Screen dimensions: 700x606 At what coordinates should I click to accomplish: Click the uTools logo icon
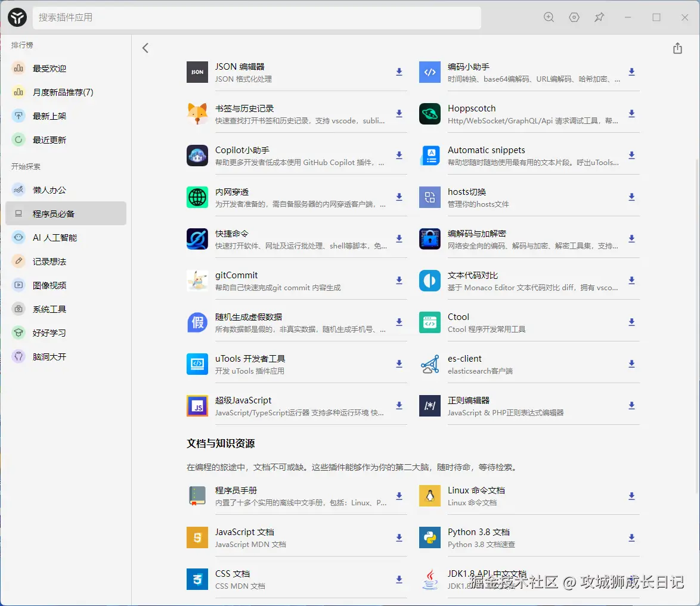(17, 17)
